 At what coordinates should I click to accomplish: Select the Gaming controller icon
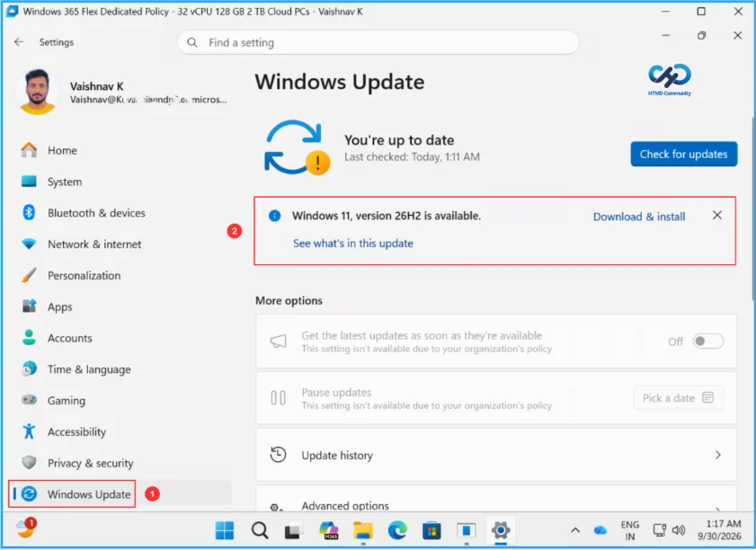29,400
